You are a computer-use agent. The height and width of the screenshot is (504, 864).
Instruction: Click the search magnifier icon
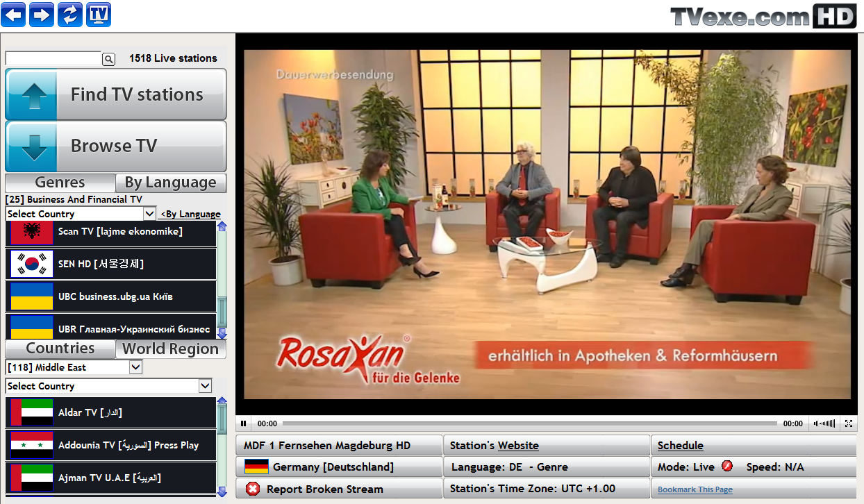108,59
